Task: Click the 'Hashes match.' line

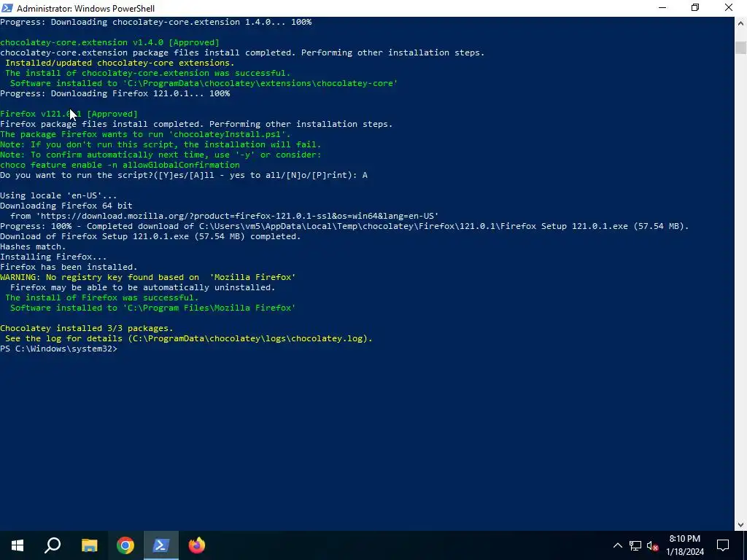Action: pyautogui.click(x=33, y=246)
